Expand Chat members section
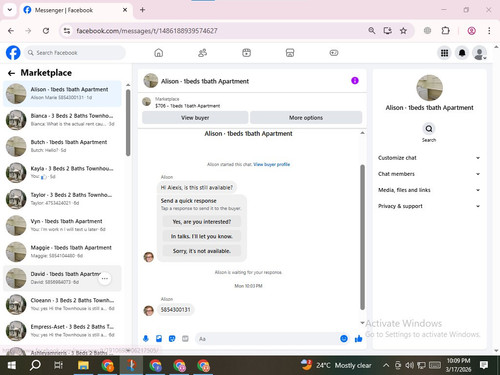This screenshot has width=500, height=375. tap(429, 174)
